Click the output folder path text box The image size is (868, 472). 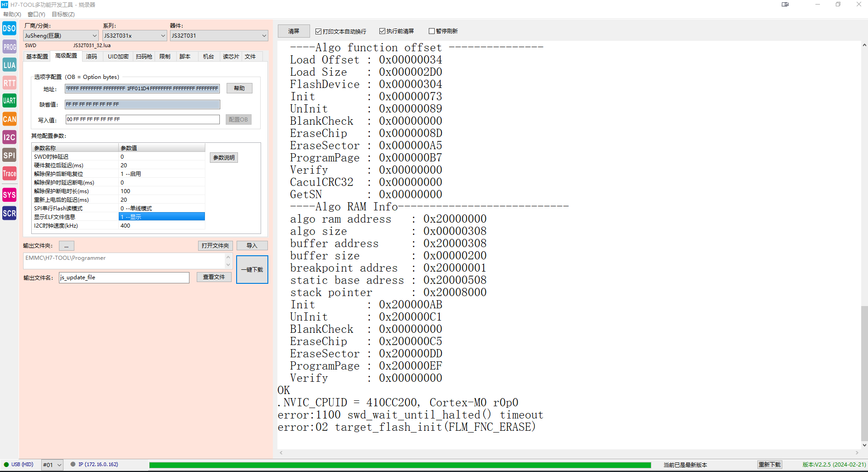click(124, 261)
